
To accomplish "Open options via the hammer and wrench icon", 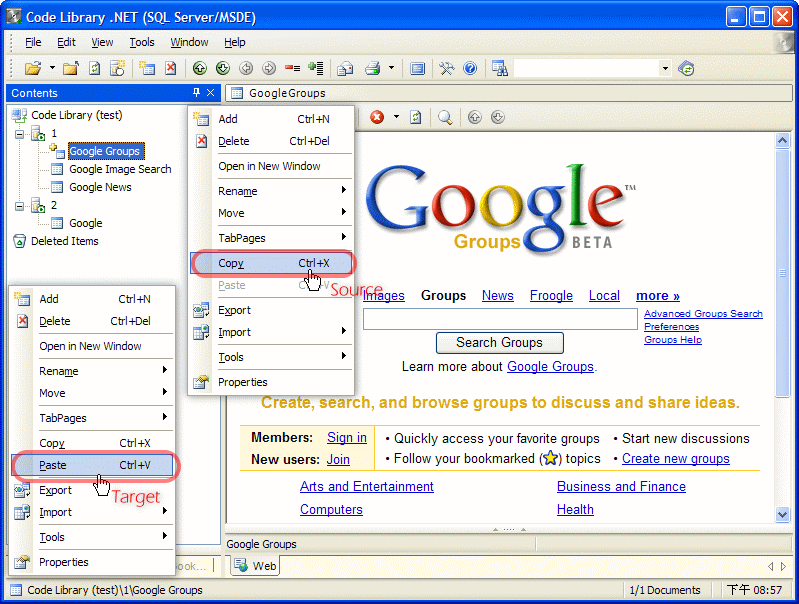I will pos(446,68).
